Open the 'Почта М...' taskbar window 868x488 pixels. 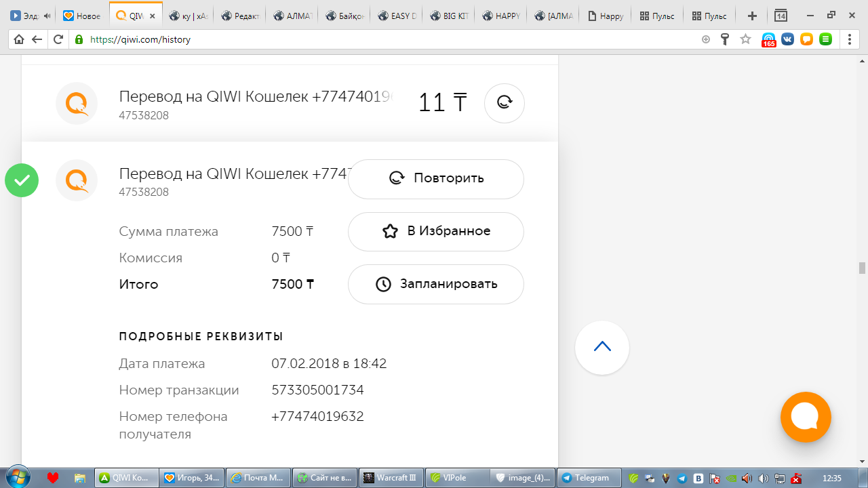(259, 478)
